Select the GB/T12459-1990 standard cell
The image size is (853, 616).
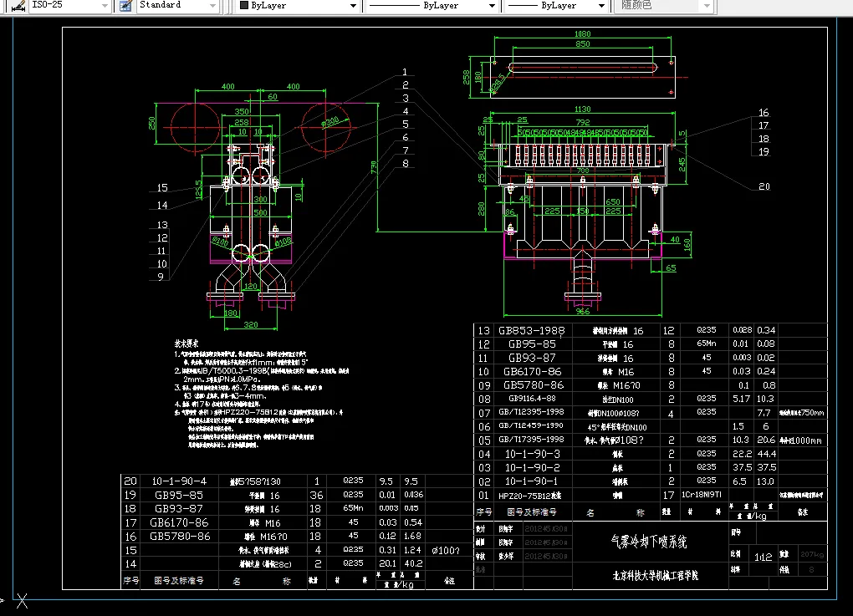click(x=531, y=425)
